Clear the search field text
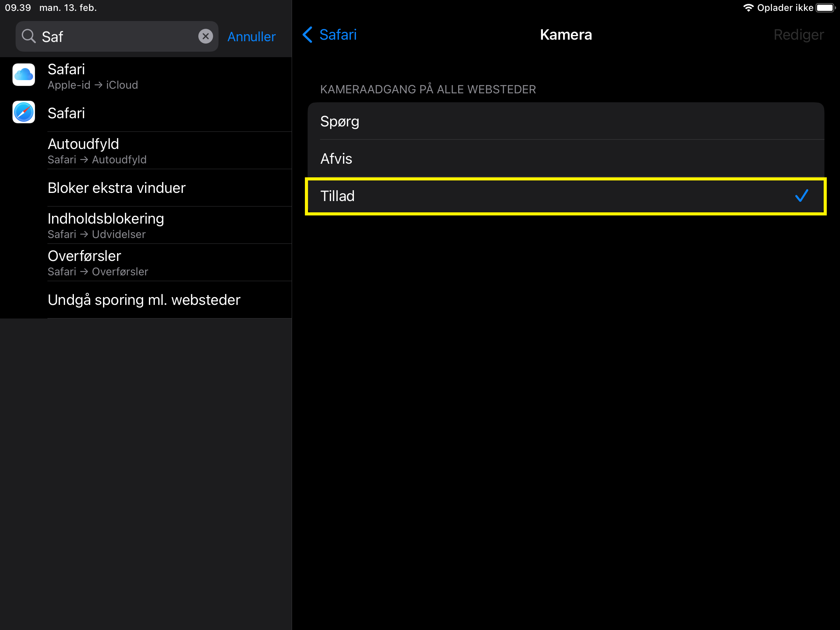Viewport: 840px width, 630px height. pyautogui.click(x=205, y=36)
